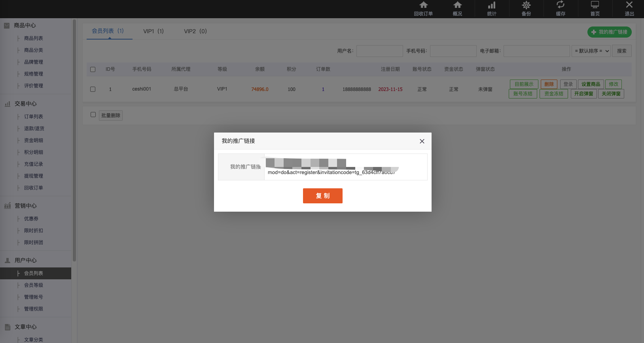Click the 交易中心 bar chart icon
644x343 pixels.
coord(7,104)
